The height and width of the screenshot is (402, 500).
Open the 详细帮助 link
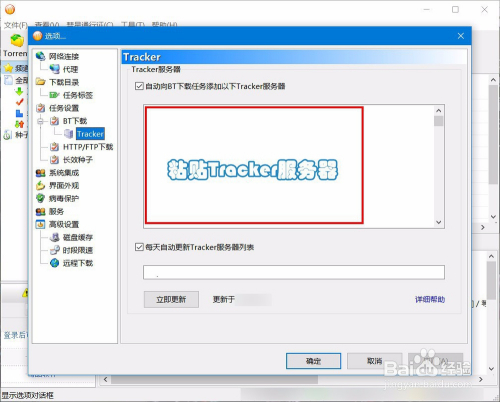click(x=430, y=299)
